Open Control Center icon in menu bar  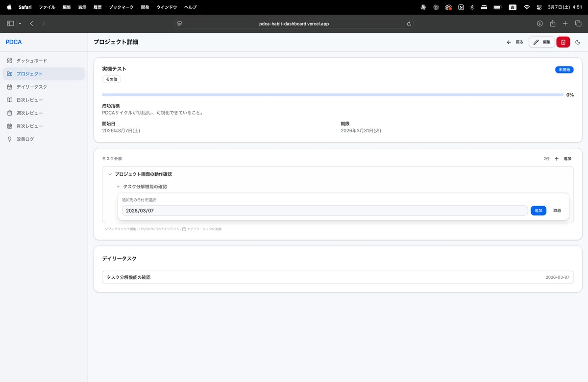539,7
